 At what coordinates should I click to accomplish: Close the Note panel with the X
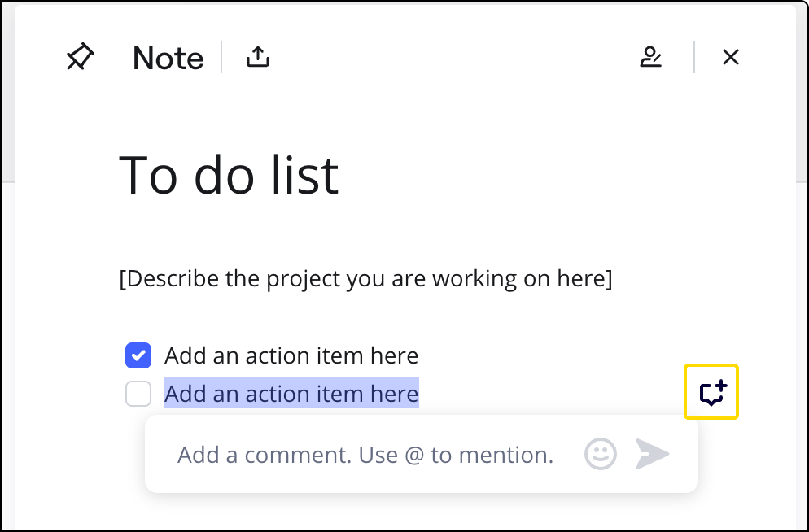[x=730, y=57]
